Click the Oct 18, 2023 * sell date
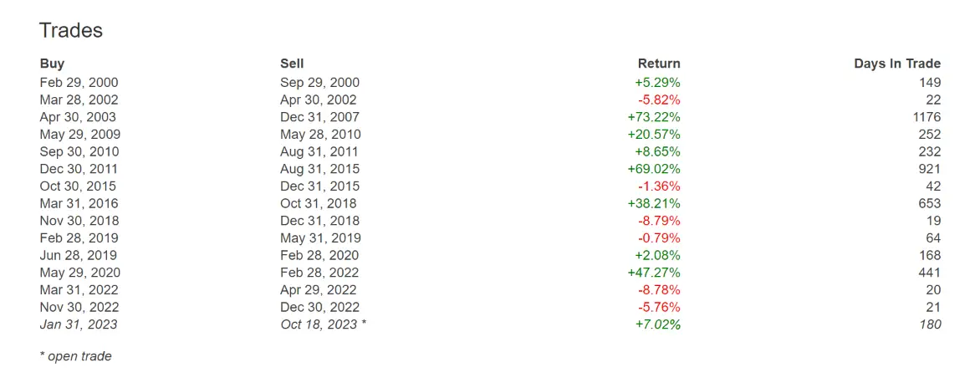Screen dimensions: 980x388 [x=323, y=324]
